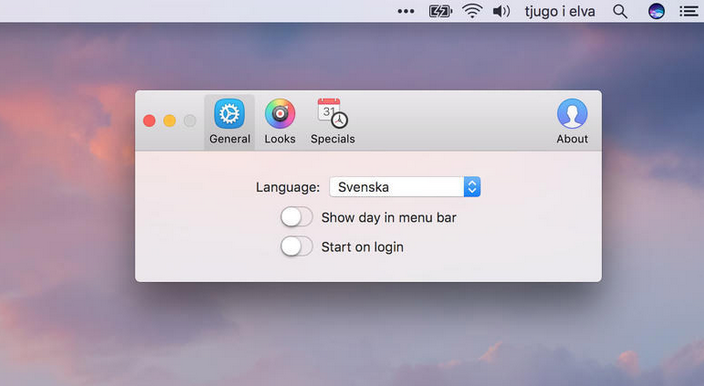Enable the Start on login switch
The width and height of the screenshot is (704, 386).
[x=296, y=246]
